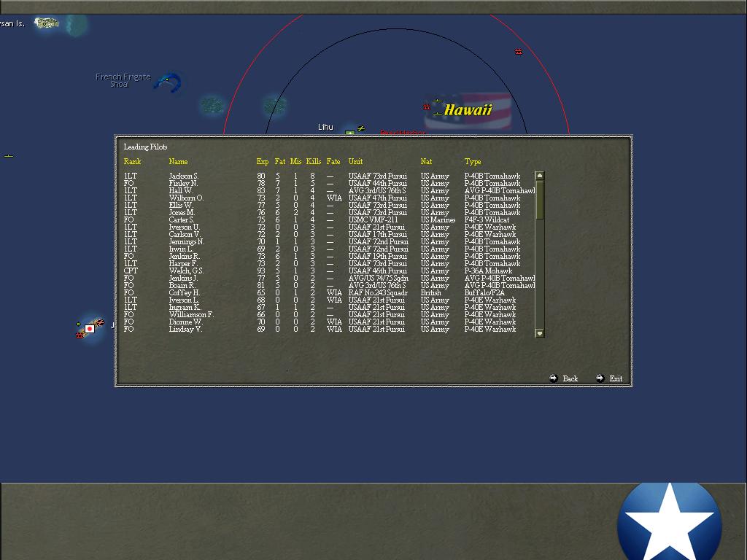Select pilot Williamson F. row
Viewport: 747px width, 560px height.
click(x=329, y=315)
